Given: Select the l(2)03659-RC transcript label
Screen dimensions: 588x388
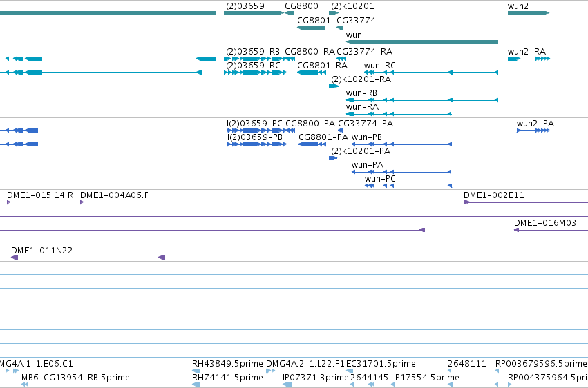Looking at the screenshot, I should 252,66.
